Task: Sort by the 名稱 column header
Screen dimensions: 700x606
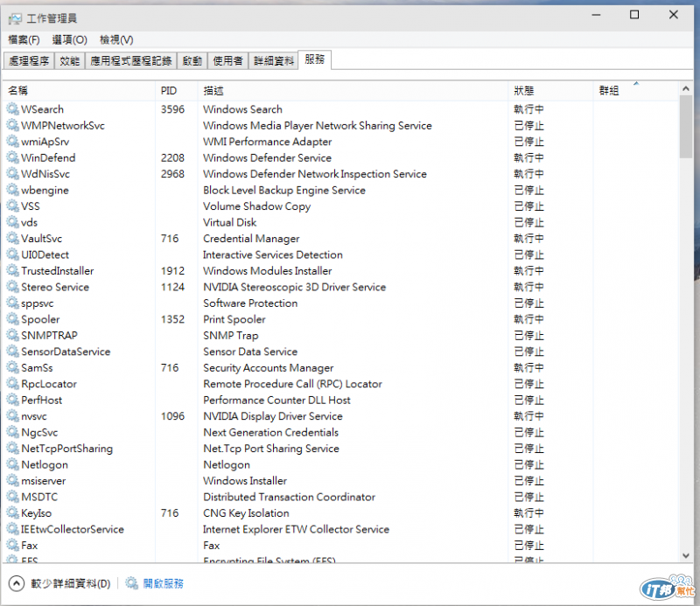Action: [x=79, y=91]
